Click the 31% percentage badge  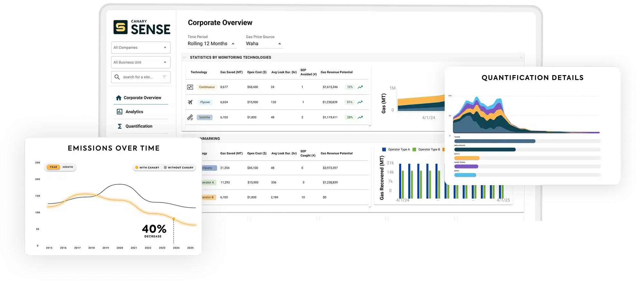(350, 102)
